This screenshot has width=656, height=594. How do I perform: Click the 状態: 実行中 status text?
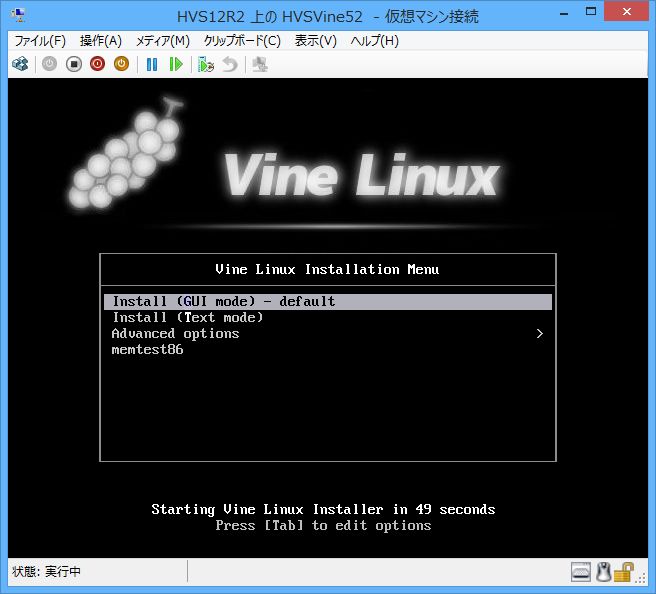46,571
